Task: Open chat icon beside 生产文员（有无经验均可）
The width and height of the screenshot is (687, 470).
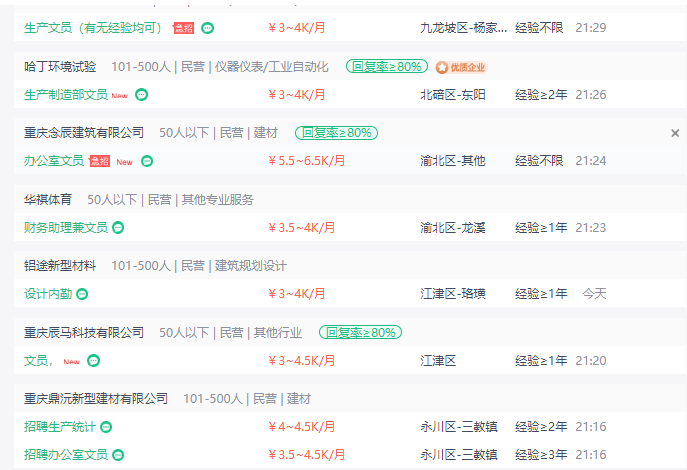Action: click(207, 28)
